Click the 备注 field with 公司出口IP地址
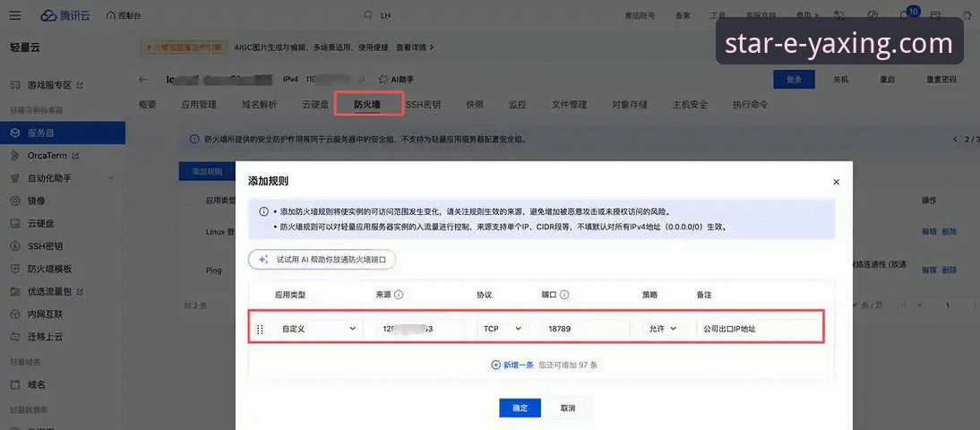Viewport: 980px width, 430px height. [758, 329]
